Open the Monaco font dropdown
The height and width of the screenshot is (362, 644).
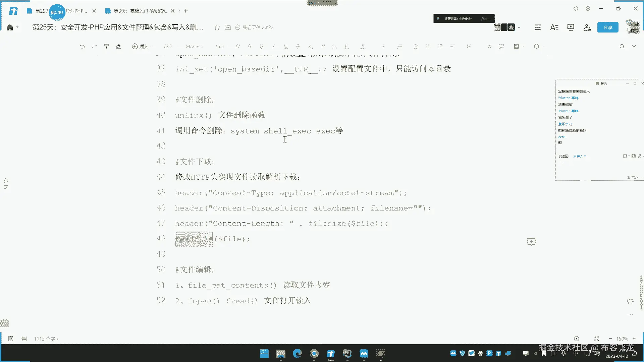195,46
